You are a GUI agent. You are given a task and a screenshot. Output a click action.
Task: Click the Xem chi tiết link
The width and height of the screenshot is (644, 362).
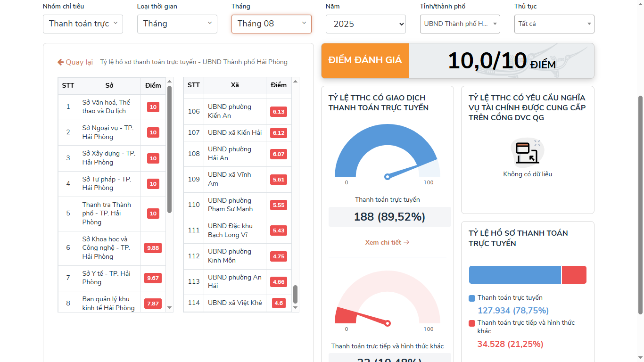pyautogui.click(x=387, y=242)
